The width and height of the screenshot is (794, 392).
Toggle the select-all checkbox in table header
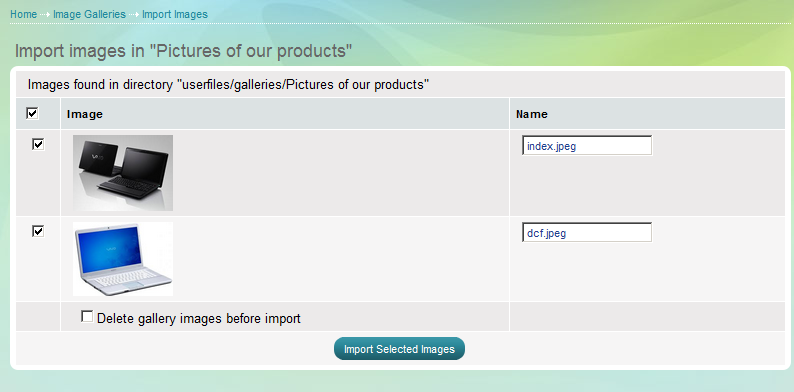32,113
